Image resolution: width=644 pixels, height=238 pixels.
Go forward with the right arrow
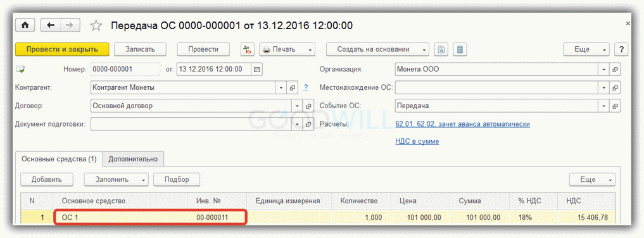coord(70,25)
